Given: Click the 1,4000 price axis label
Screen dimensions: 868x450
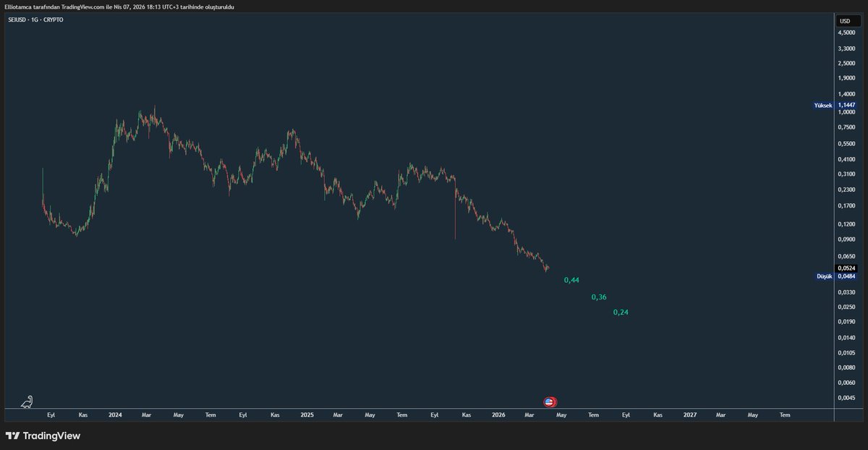Looking at the screenshot, I should [848, 94].
